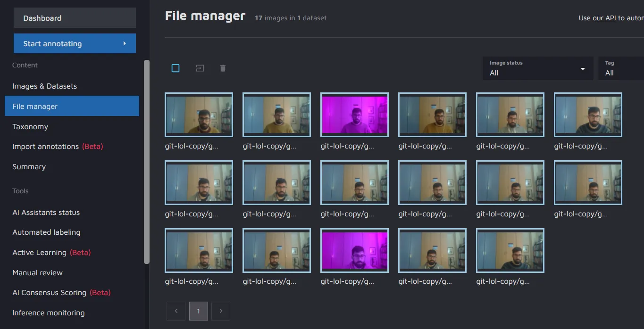Select purple-tinted thumbnail in the bottom row
The width and height of the screenshot is (644, 329).
pos(354,250)
